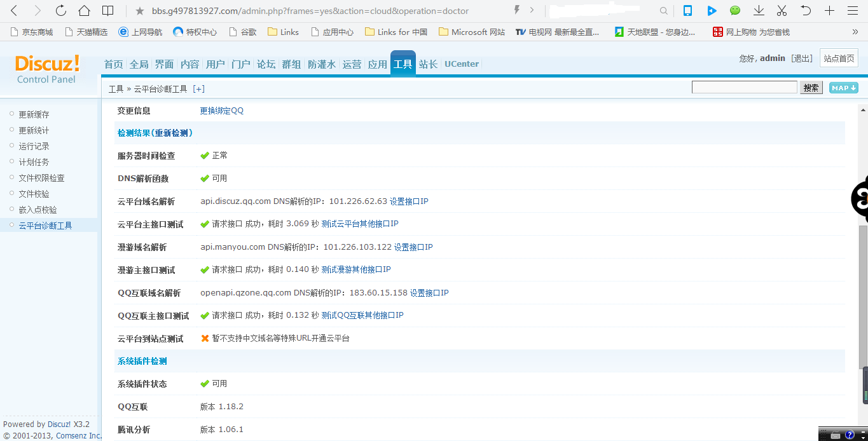Click 重新检测 in 检测结果 header
Viewport: 868px width, 441px height.
point(172,133)
